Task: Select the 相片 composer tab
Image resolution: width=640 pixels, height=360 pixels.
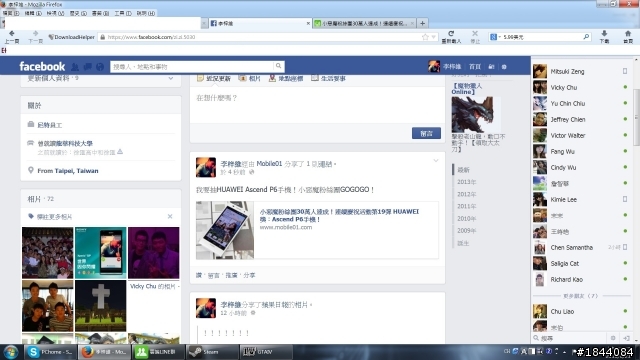Action: coord(249,78)
